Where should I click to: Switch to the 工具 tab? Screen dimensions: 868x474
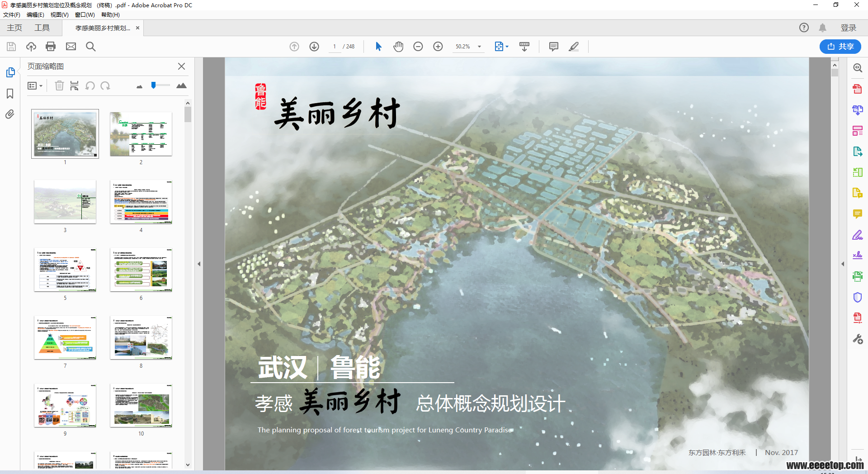42,28
